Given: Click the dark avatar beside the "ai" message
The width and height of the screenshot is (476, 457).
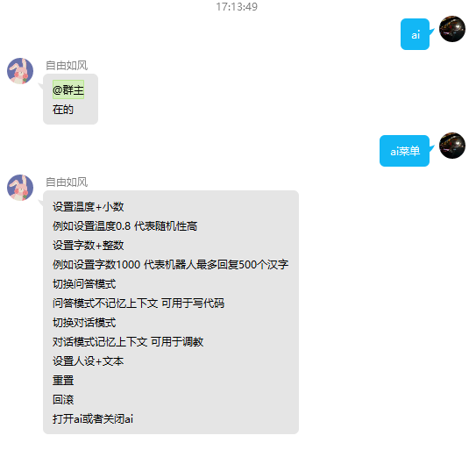Looking at the screenshot, I should [452, 29].
